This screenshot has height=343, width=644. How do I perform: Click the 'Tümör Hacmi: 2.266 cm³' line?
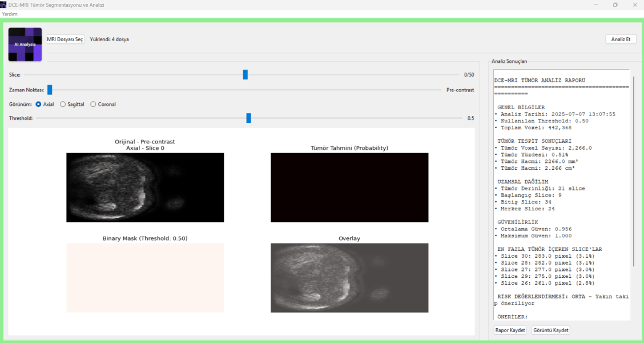(534, 168)
